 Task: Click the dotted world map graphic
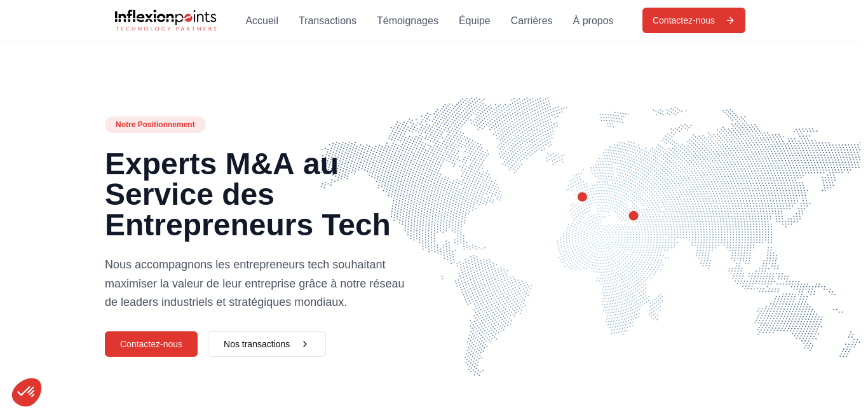click(591, 236)
